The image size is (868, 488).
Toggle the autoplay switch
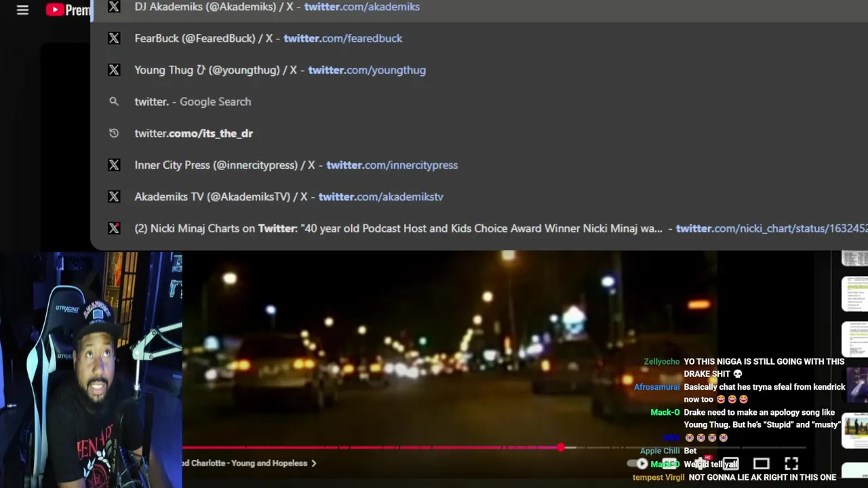pos(637,464)
